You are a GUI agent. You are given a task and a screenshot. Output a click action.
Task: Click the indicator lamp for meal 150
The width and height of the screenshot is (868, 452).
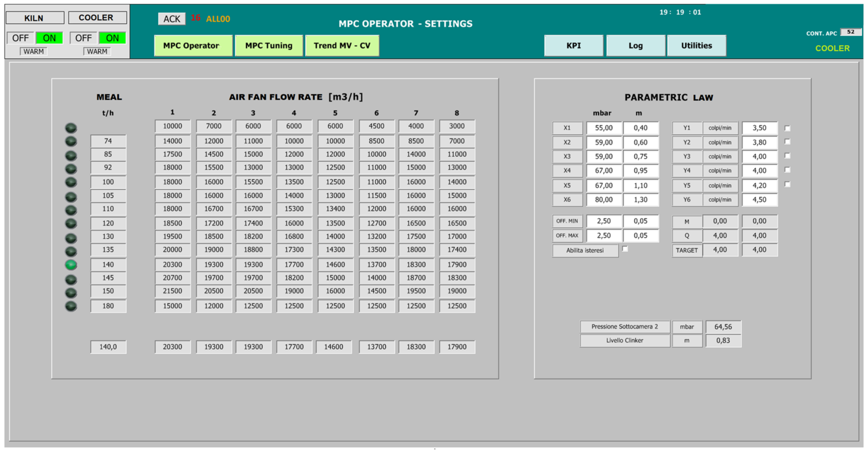[71, 293]
